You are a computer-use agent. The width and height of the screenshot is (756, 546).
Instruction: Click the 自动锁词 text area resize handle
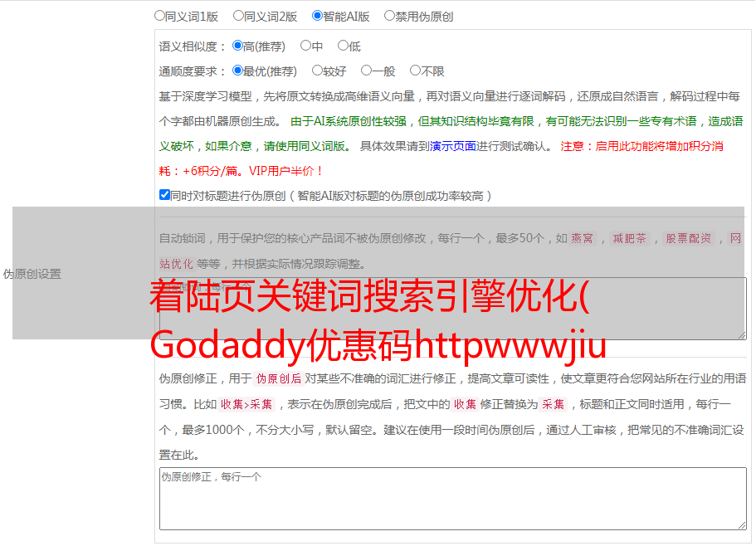click(x=742, y=335)
